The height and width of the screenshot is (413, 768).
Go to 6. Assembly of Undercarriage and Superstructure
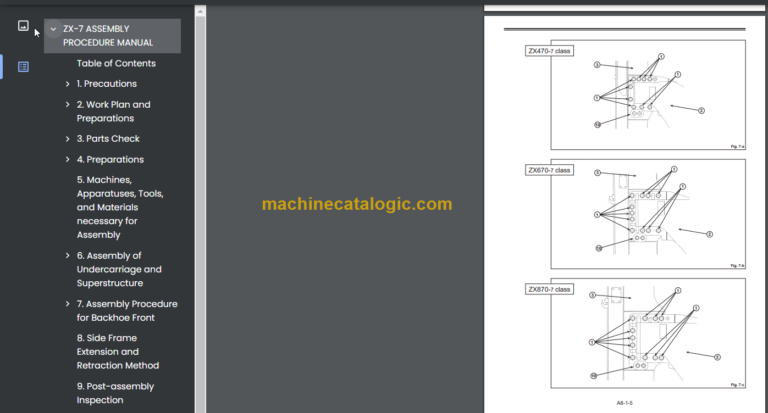tap(119, 269)
